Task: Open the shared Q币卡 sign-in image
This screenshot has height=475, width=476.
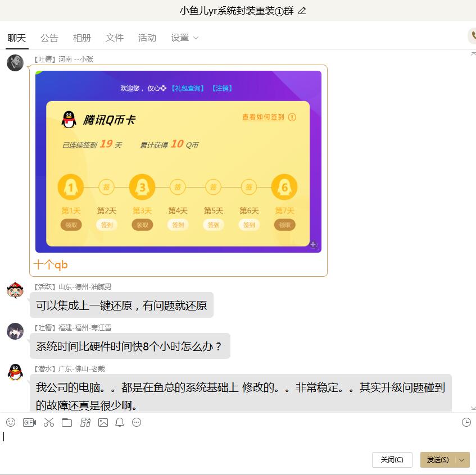Action: pos(178,162)
